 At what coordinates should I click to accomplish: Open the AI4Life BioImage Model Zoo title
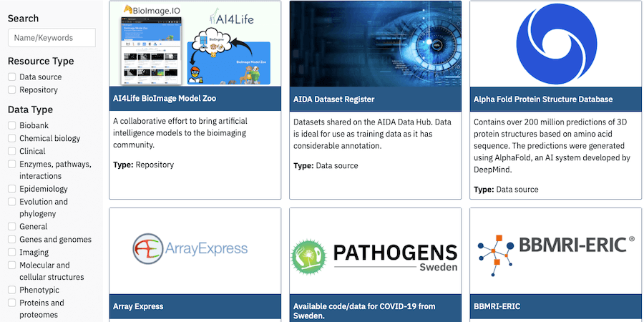(165, 99)
